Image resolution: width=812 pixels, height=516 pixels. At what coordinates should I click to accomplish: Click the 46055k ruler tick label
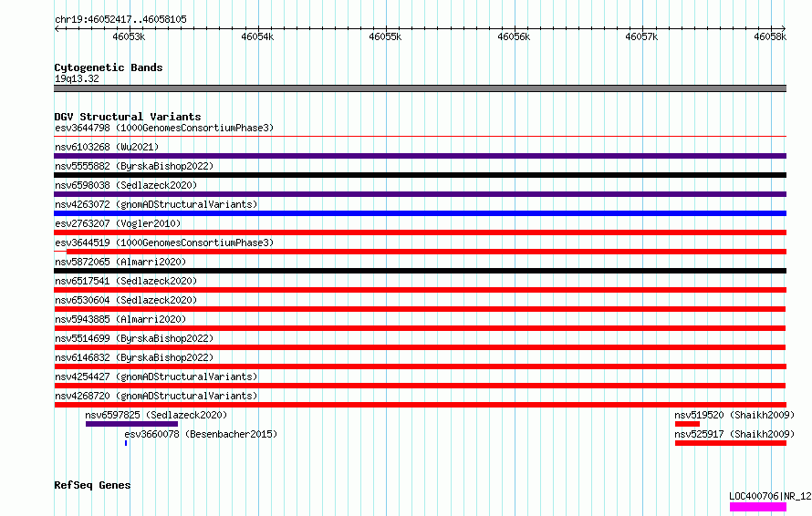click(x=385, y=36)
